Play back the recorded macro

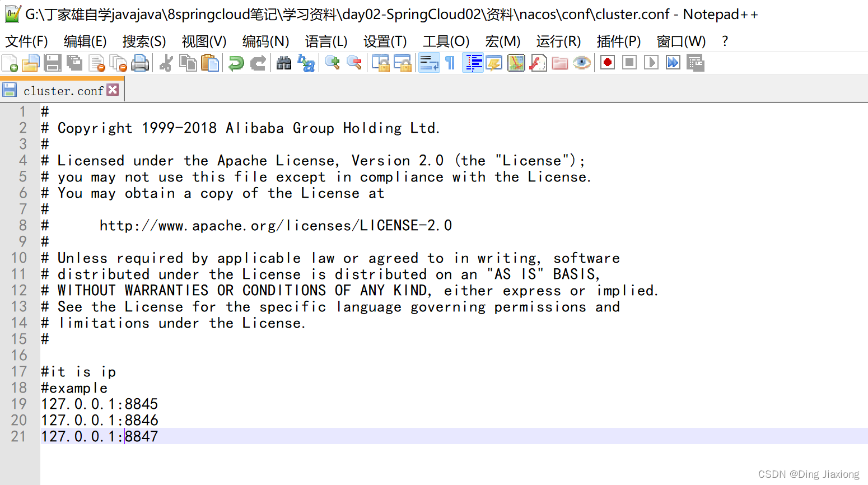coord(651,63)
